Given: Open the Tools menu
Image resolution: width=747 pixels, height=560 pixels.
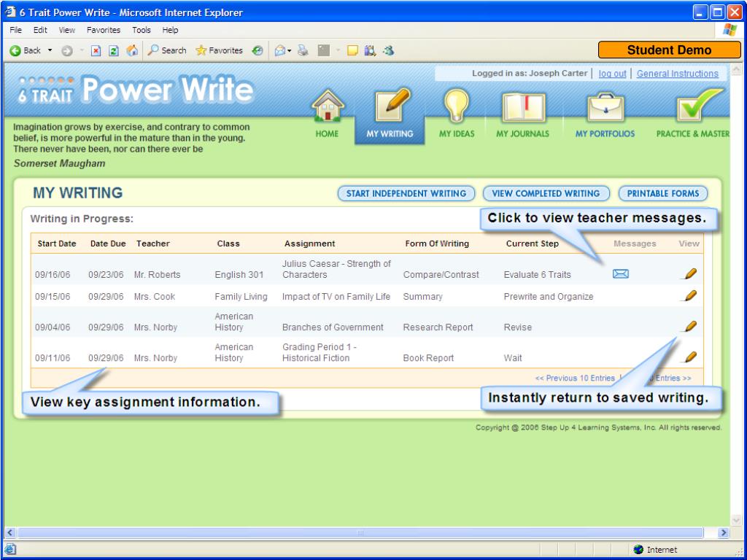Looking at the screenshot, I should click(142, 30).
